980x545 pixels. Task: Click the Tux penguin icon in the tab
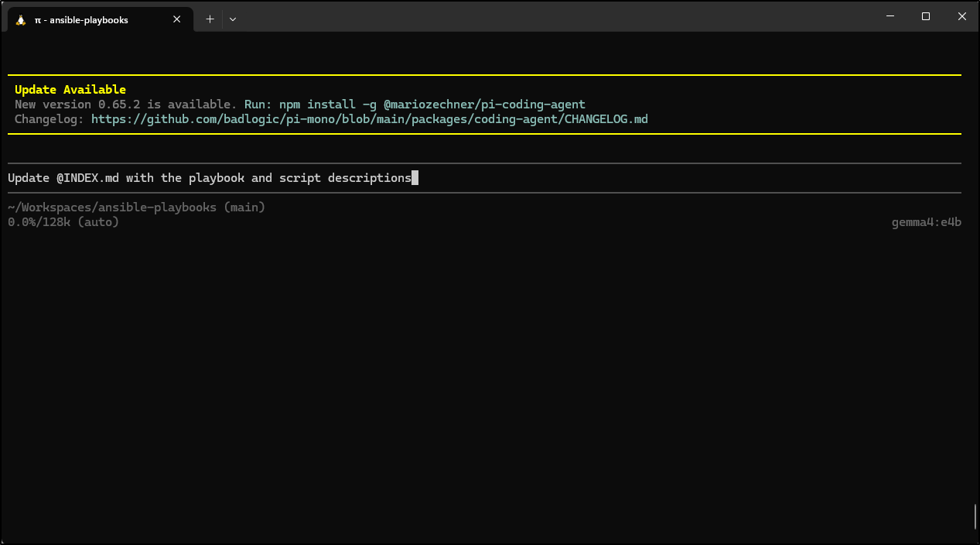coord(21,19)
